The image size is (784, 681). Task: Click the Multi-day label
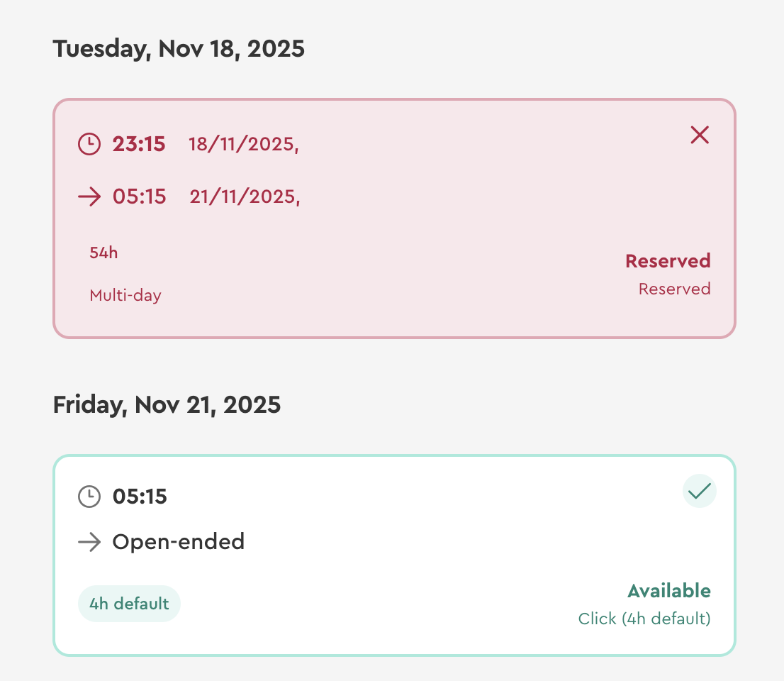[x=125, y=295]
